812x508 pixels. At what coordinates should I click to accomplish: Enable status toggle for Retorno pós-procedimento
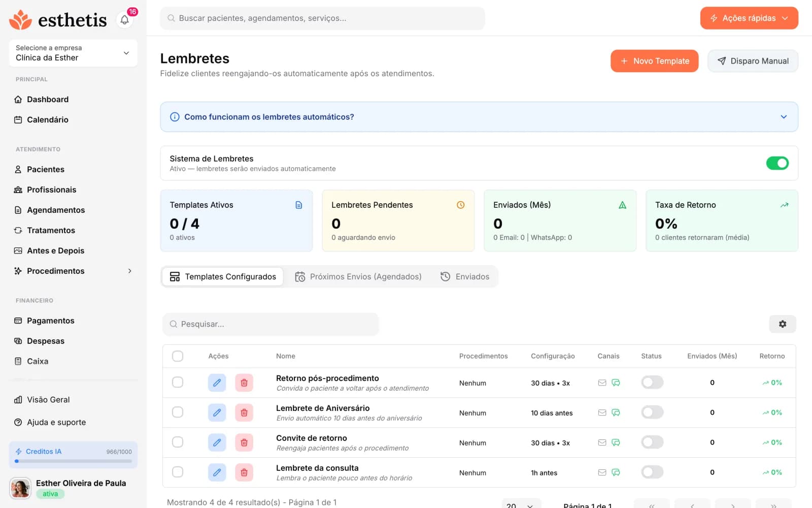(x=652, y=383)
